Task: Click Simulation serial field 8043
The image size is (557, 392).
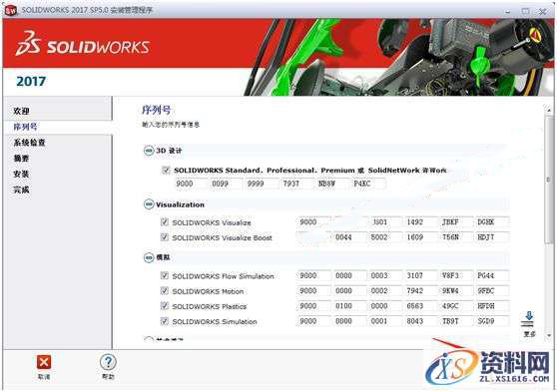Action: 420,321
